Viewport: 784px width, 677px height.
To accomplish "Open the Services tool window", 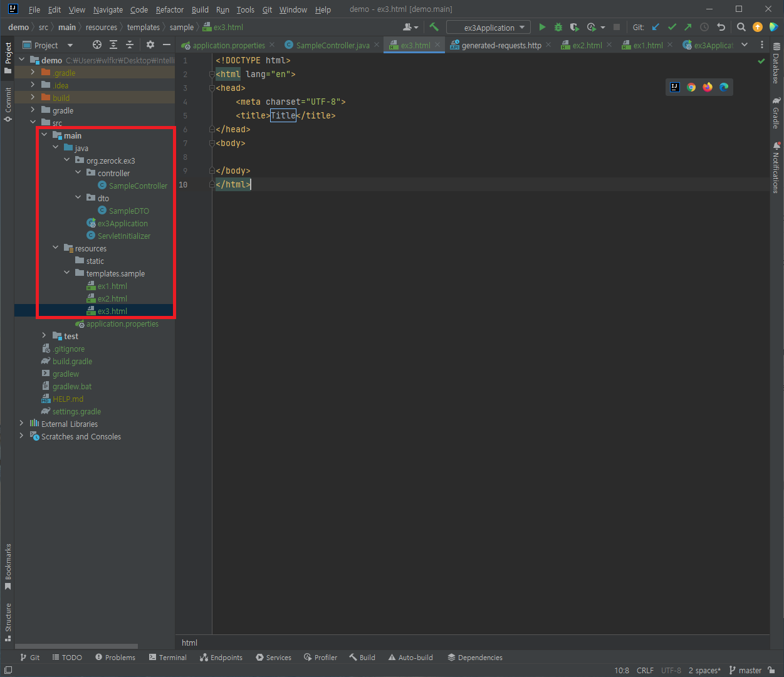I will tap(273, 658).
